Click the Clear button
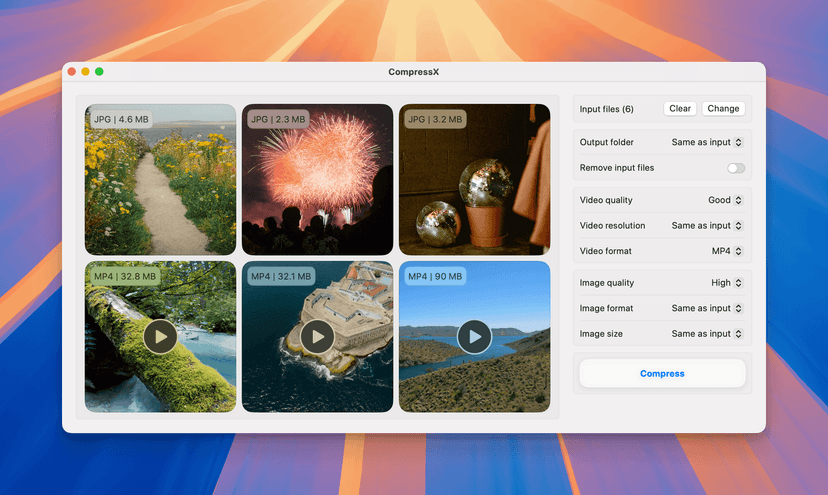The image size is (828, 495). [x=680, y=108]
